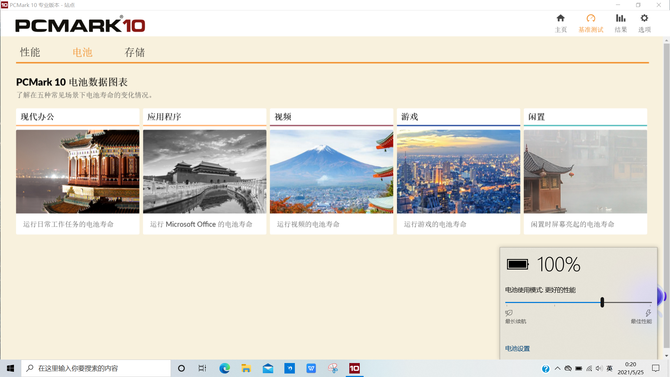670x377 pixels.
Task: Click 运行游戏的电池寿命 description
Action: tap(435, 224)
